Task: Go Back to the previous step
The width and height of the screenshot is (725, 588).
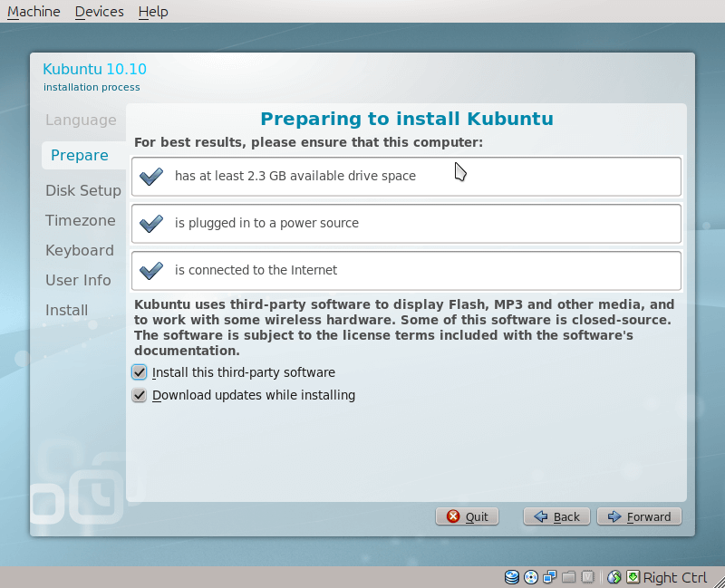Action: (x=556, y=516)
